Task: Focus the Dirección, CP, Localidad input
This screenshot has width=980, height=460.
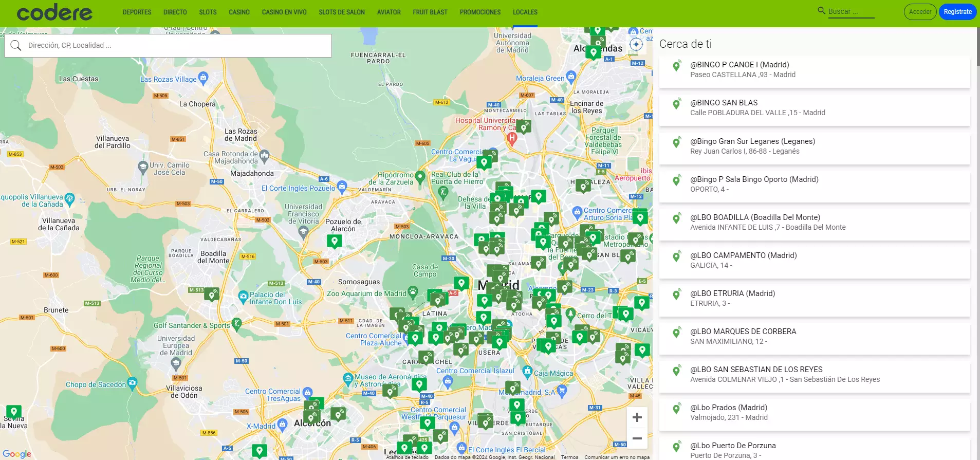Action: tap(175, 46)
